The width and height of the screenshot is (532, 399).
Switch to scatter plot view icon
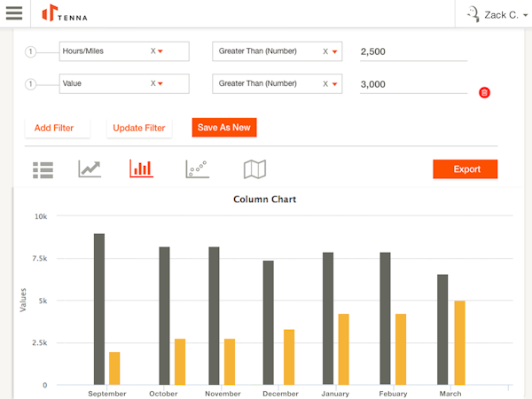click(197, 168)
